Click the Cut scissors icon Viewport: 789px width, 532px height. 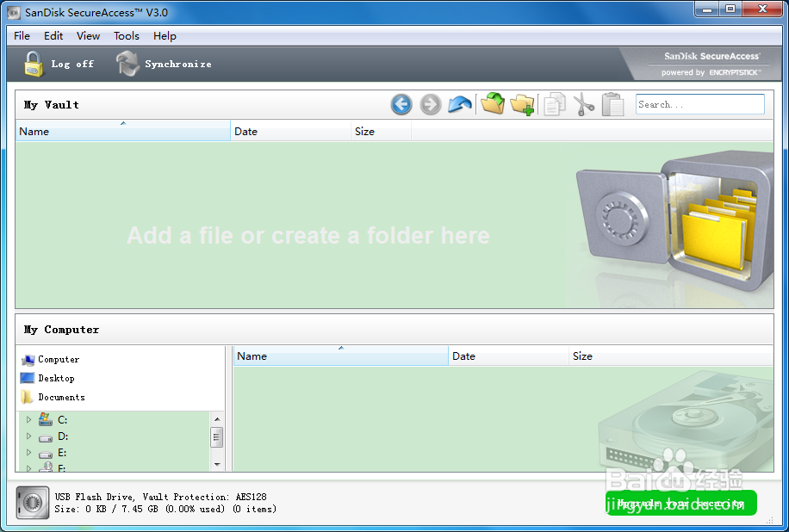point(583,104)
